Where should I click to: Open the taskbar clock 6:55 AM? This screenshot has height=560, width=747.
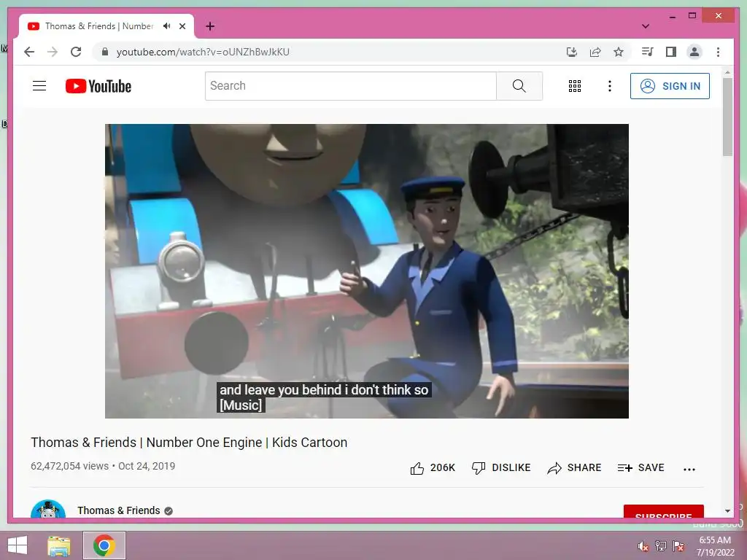pos(715,546)
